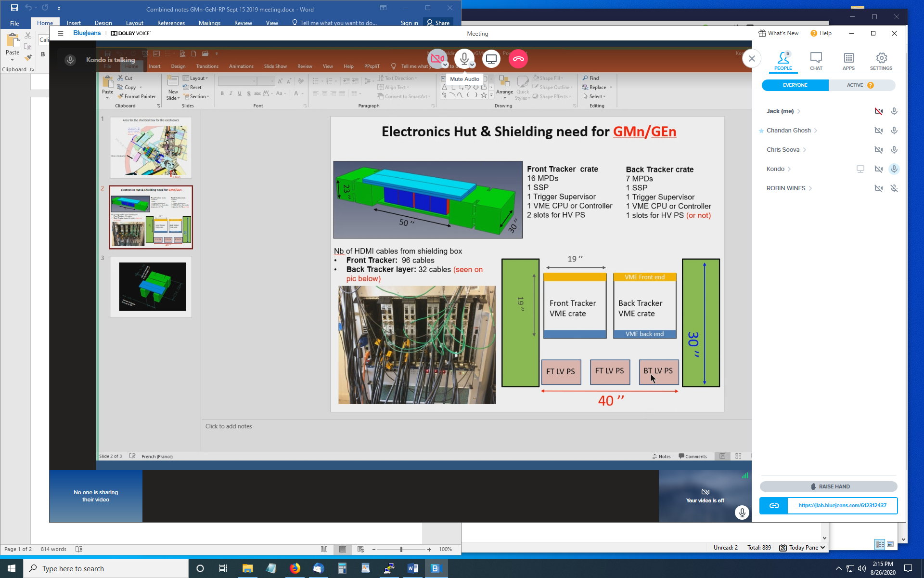Open Word Review ribbon tab
This screenshot has height=578, width=924.
[243, 23]
